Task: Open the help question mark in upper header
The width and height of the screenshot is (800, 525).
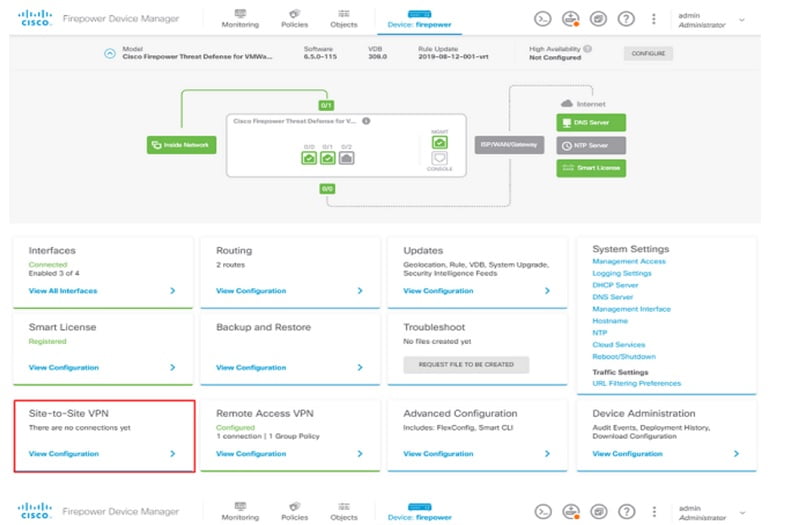Action: pos(626,19)
